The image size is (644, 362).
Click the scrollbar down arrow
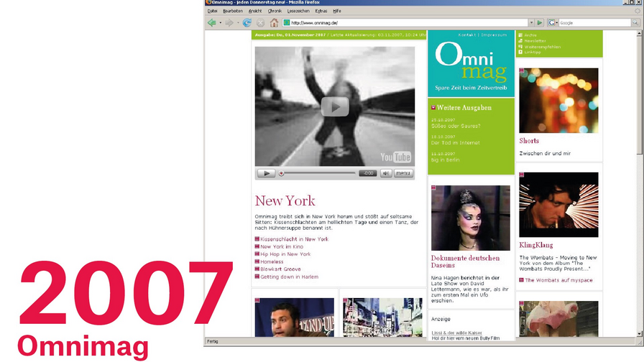coord(640,334)
